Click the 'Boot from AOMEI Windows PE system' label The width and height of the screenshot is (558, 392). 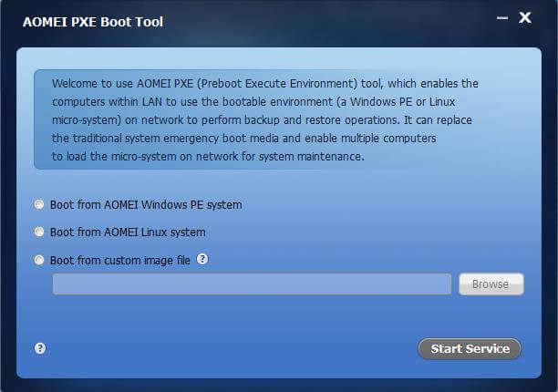(146, 204)
